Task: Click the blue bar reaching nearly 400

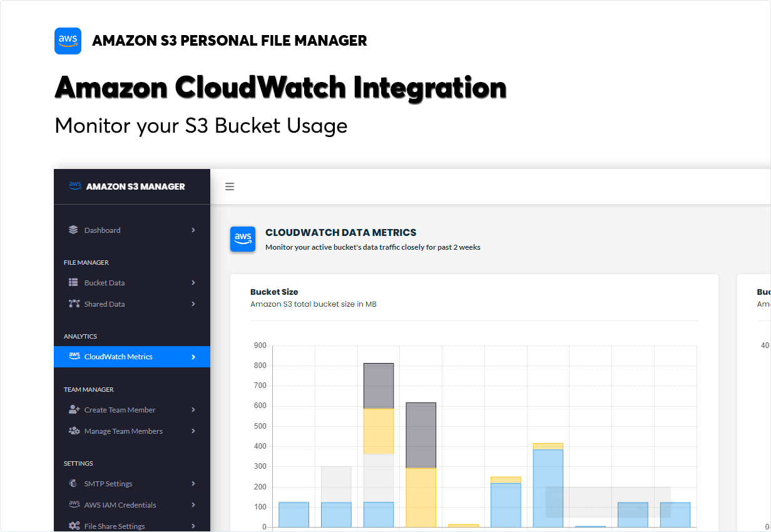Action: click(548, 488)
